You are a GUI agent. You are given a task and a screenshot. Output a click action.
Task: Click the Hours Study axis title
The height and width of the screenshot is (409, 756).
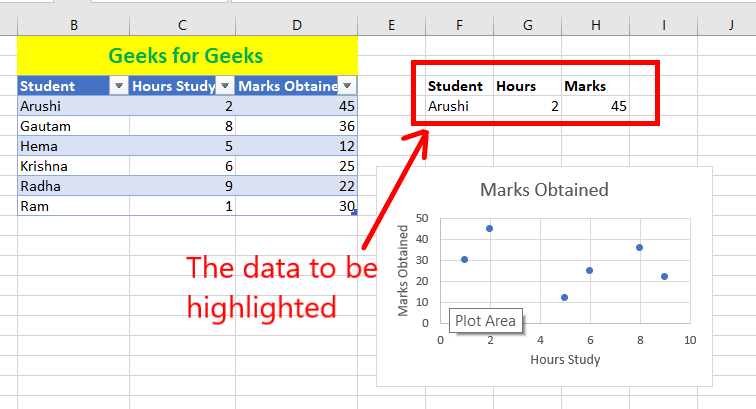pos(565,359)
